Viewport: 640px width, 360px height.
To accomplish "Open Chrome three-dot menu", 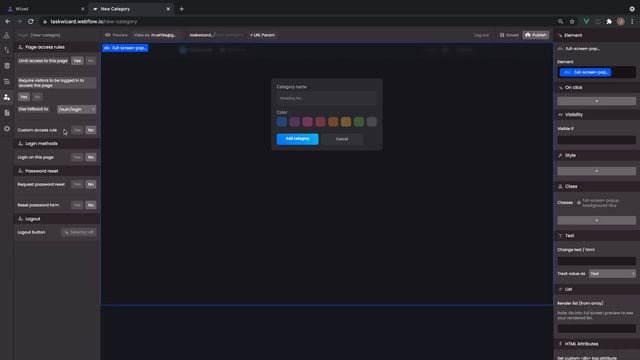I will pos(632,21).
